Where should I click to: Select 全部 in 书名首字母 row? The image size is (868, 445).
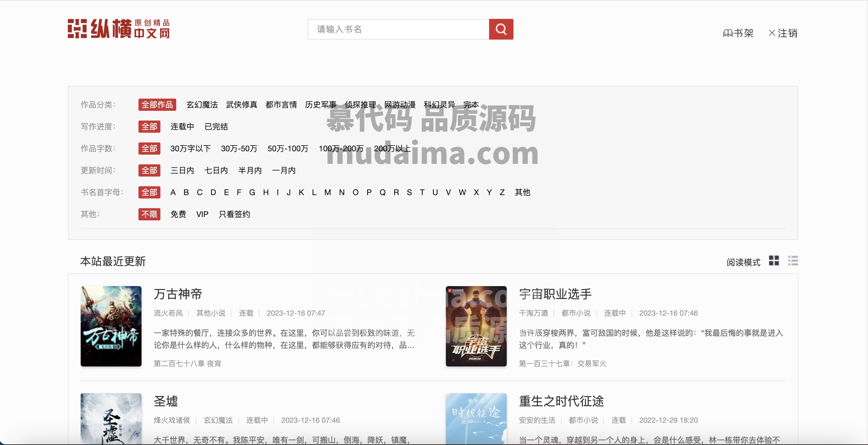tap(149, 192)
